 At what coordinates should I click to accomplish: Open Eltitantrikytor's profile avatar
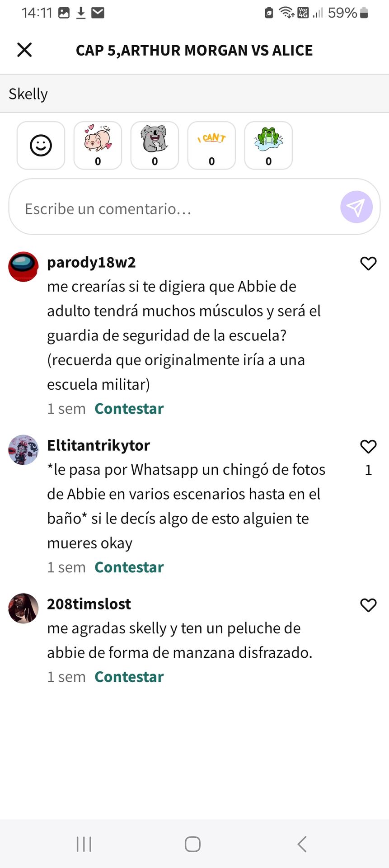tap(23, 450)
